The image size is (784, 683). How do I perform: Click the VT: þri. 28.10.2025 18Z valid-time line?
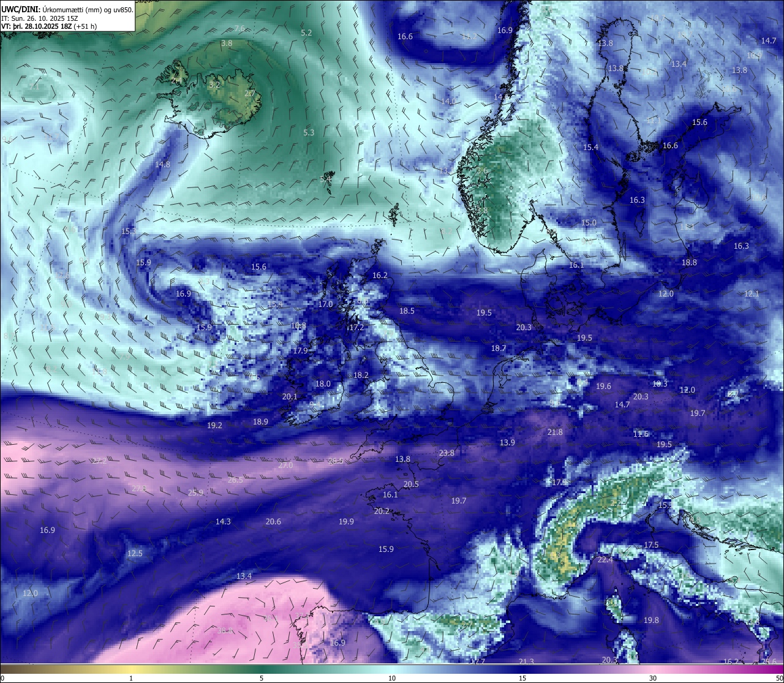49,26
